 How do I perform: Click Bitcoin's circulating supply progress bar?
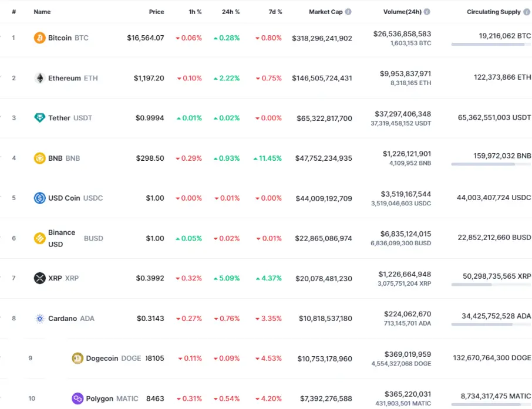(491, 44)
